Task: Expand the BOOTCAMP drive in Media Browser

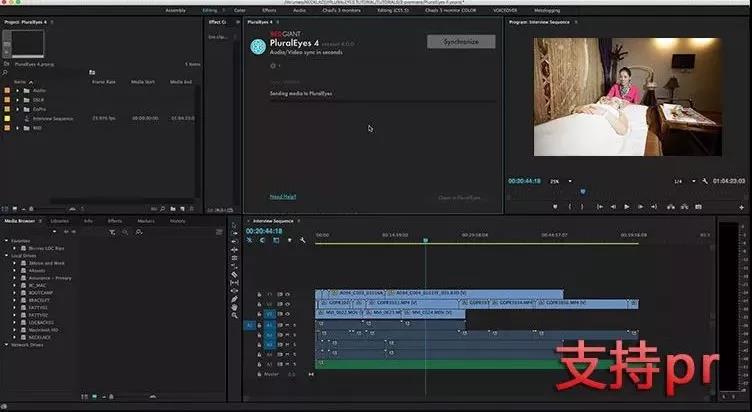Action: pos(14,293)
